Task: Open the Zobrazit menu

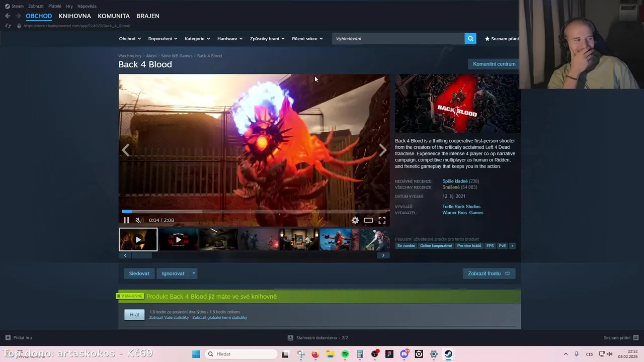Action: [x=36, y=6]
